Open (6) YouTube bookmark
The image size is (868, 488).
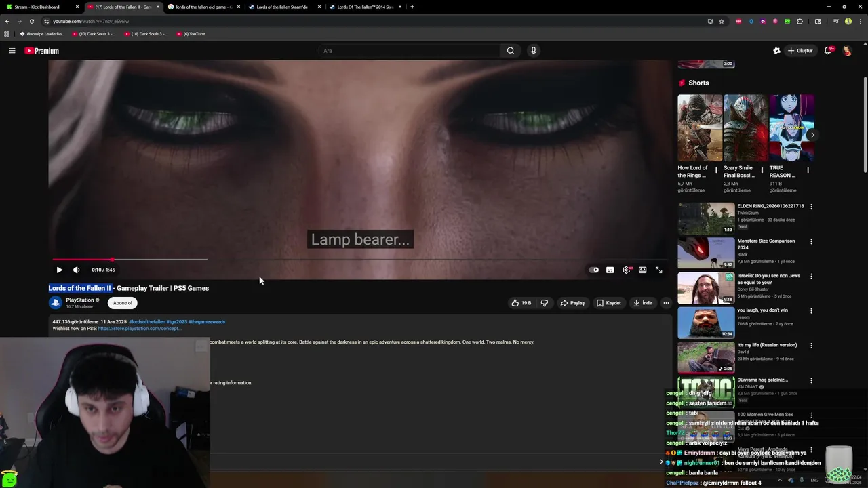coord(191,34)
